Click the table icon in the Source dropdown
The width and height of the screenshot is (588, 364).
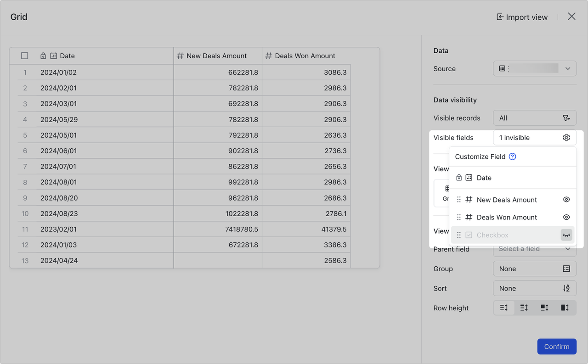click(502, 68)
